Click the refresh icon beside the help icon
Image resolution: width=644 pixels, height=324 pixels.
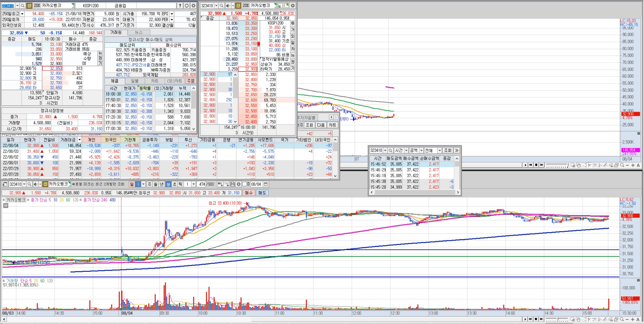coord(187,6)
